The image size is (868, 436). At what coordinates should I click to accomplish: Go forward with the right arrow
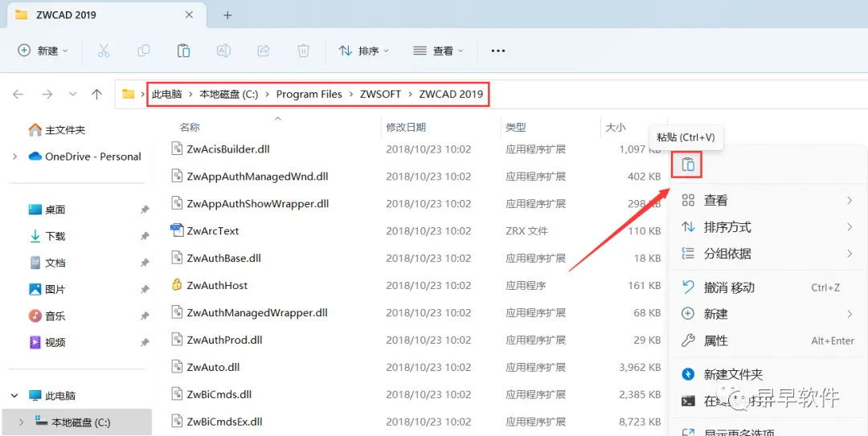coord(47,94)
